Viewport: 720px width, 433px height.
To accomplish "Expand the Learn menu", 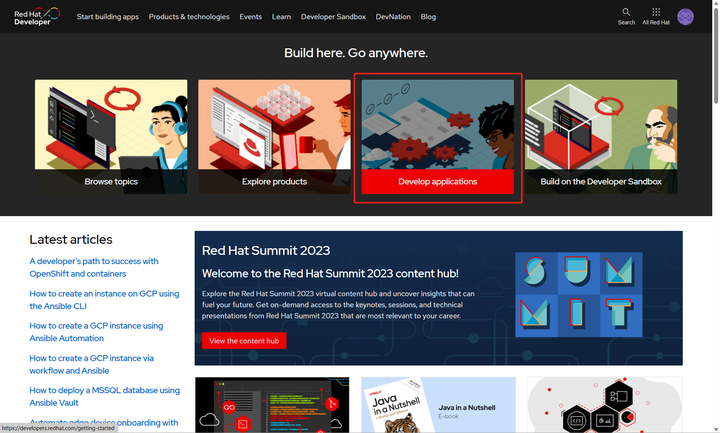I will (x=281, y=17).
